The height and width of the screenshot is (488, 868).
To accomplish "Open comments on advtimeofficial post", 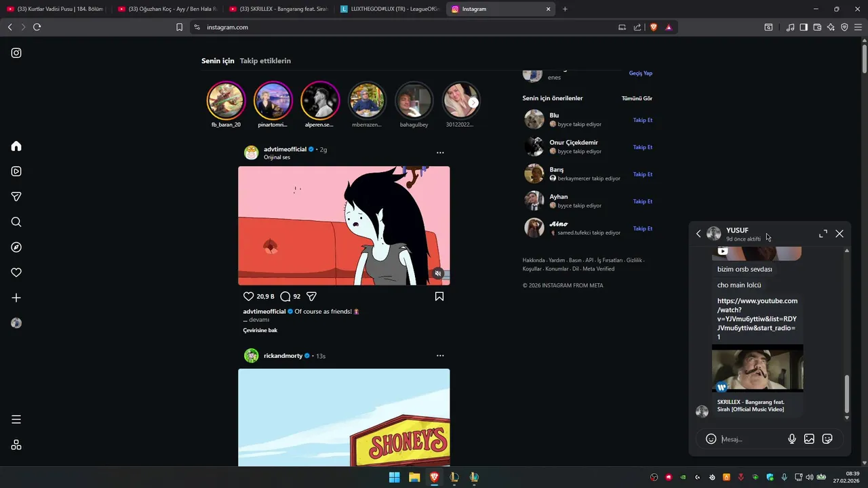I will (x=285, y=296).
